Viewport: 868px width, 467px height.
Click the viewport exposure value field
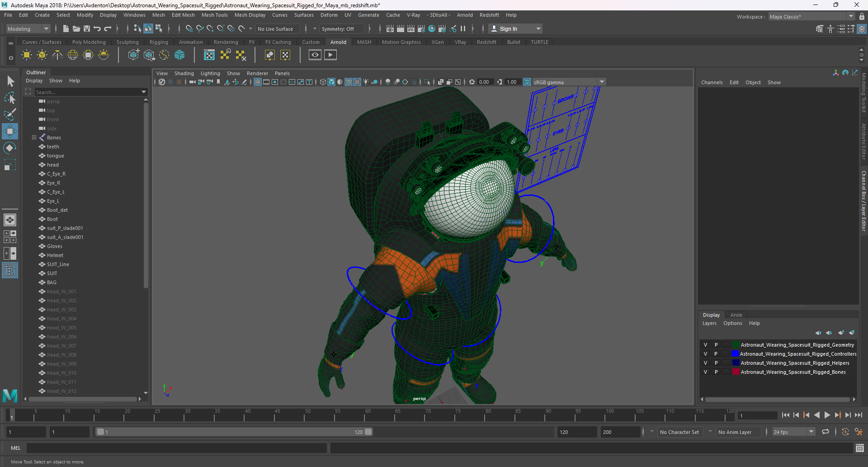pyautogui.click(x=484, y=82)
